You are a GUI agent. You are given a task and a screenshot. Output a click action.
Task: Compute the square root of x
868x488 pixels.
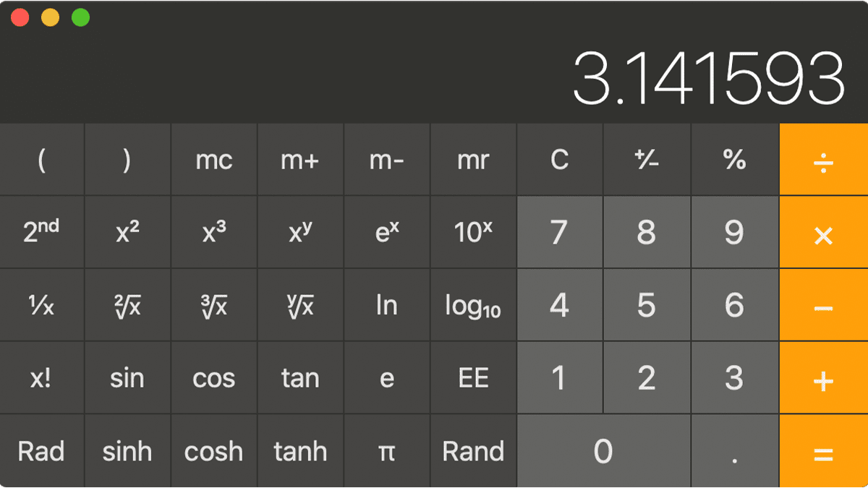[127, 306]
